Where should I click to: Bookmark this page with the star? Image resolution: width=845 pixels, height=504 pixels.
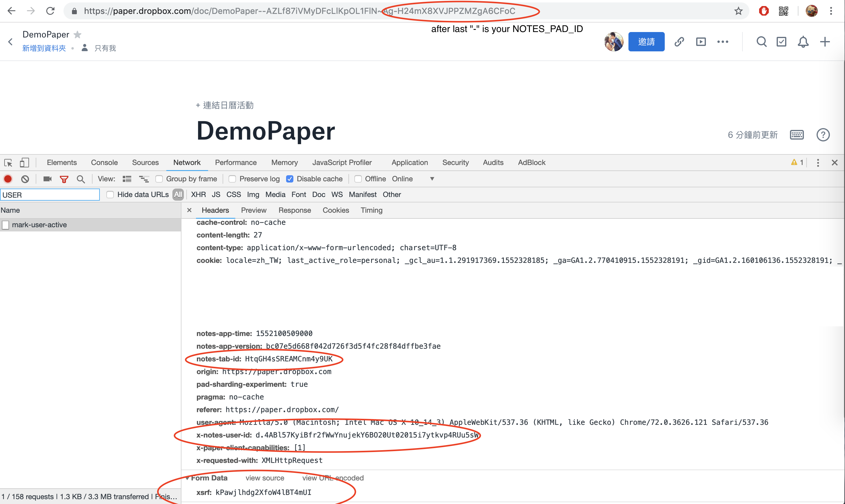pyautogui.click(x=738, y=11)
